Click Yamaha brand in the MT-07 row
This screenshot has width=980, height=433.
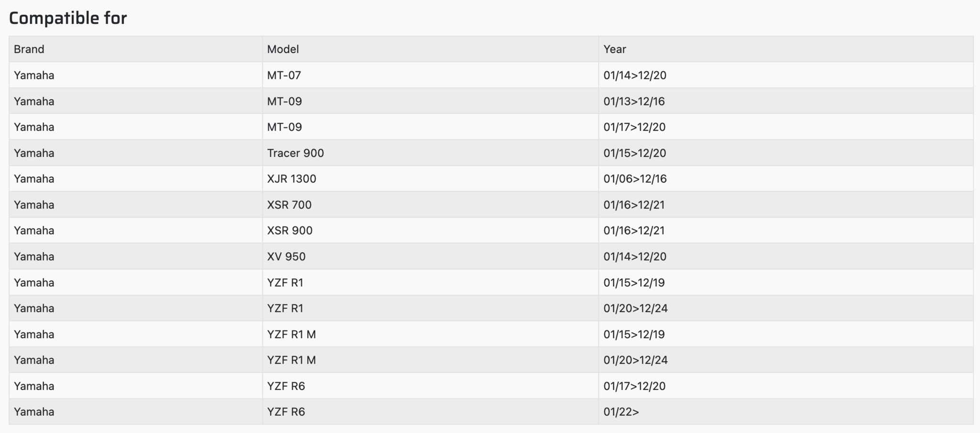pyautogui.click(x=34, y=75)
